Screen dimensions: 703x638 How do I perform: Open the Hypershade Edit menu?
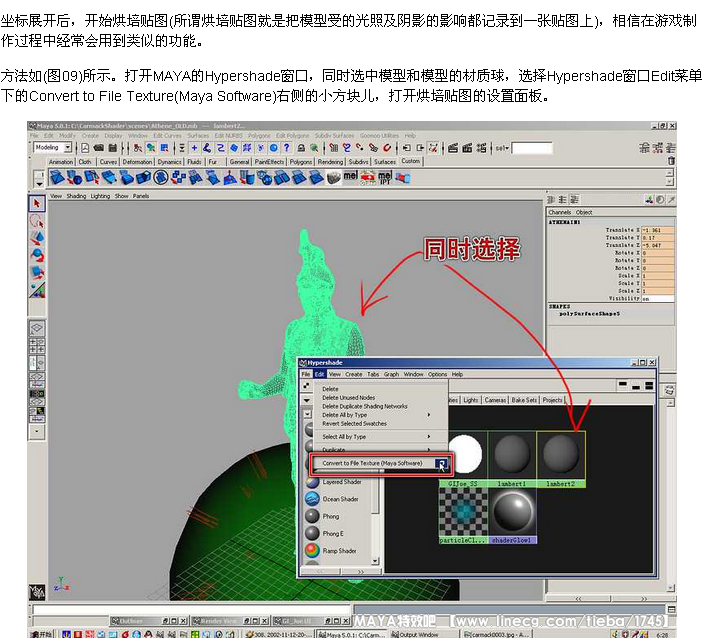319,374
